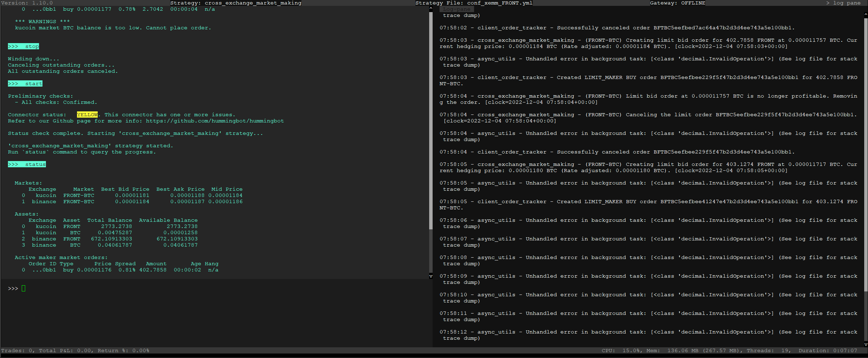Select the Strategy: cross_exchange_market_making header
Screen dimensions: 868x358
pyautogui.click(x=236, y=3)
